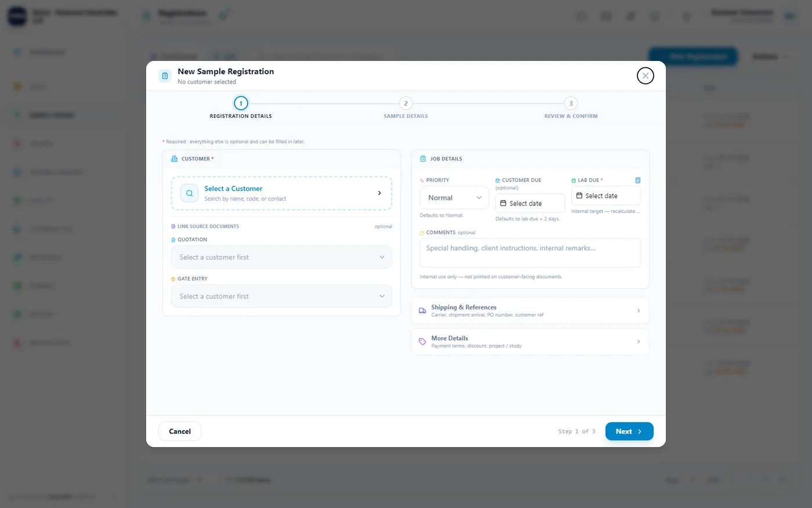Screen dimensions: 812x508
Task: Select step 1 Registration Details circle
Action: (241, 103)
